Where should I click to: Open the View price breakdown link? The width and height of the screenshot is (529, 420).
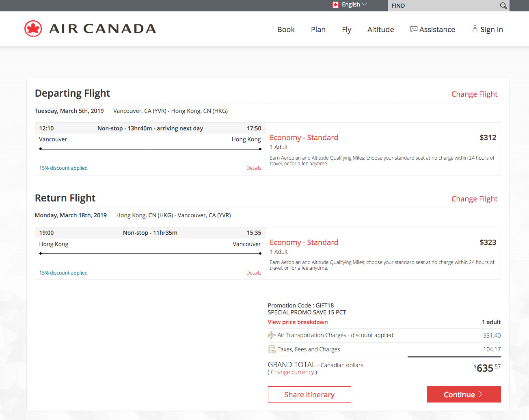tap(298, 322)
